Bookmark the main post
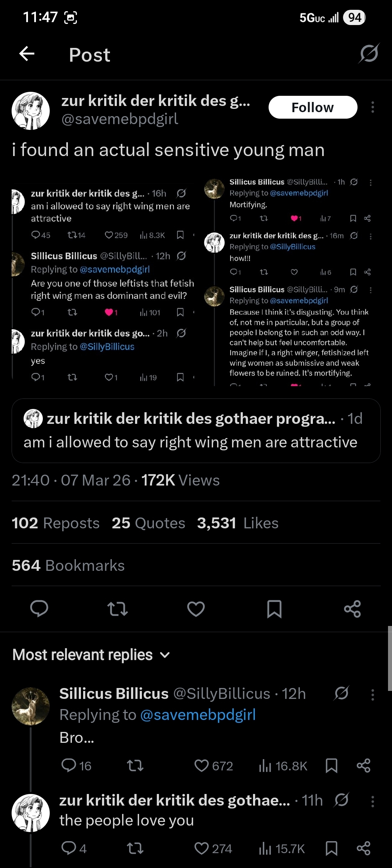 [274, 609]
